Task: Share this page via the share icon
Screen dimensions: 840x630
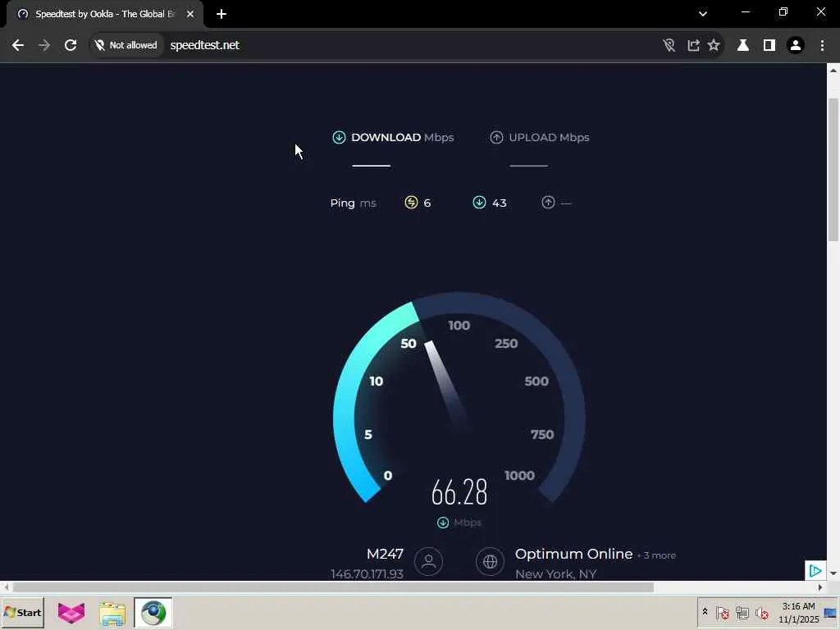Action: pyautogui.click(x=693, y=45)
